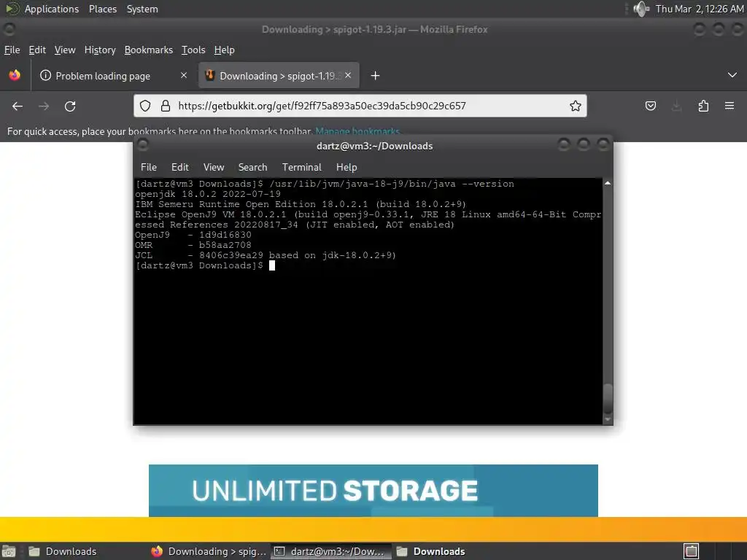747x560 pixels.
Task: Click the 'openjdk 18.0.2 2022-07-19' output line
Action: (208, 194)
